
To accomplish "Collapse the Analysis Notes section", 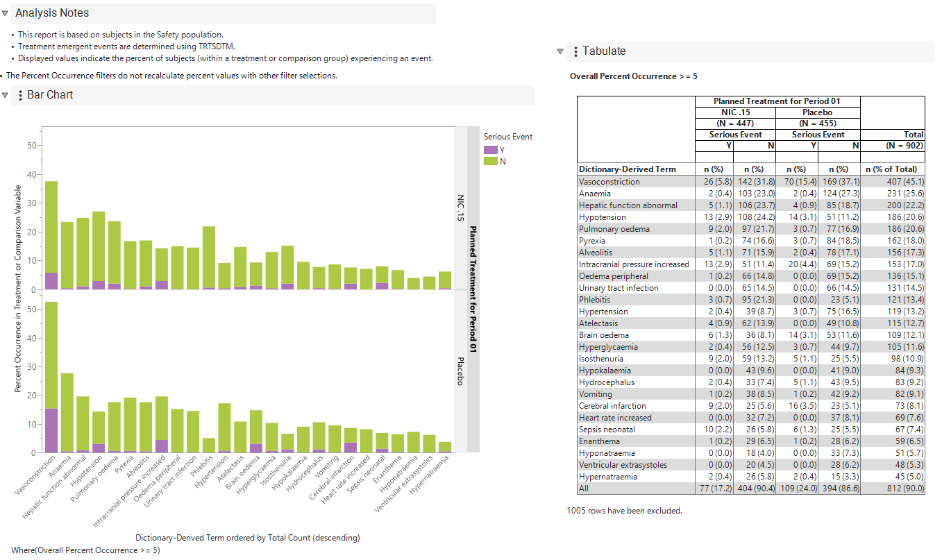I will pos(6,13).
